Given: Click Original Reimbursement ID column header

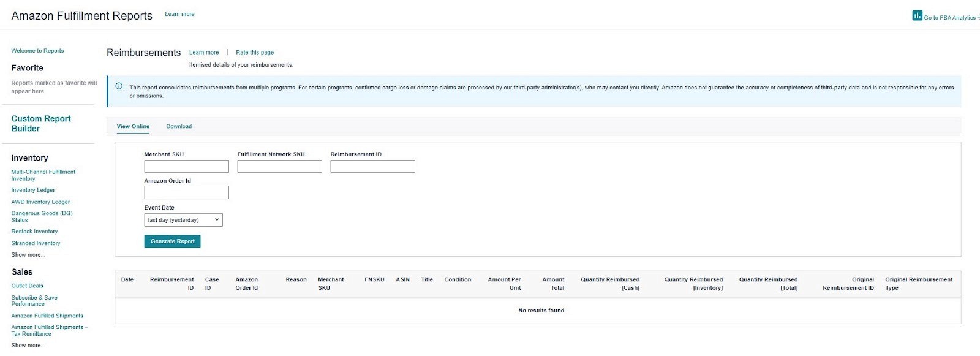Looking at the screenshot, I should point(848,284).
